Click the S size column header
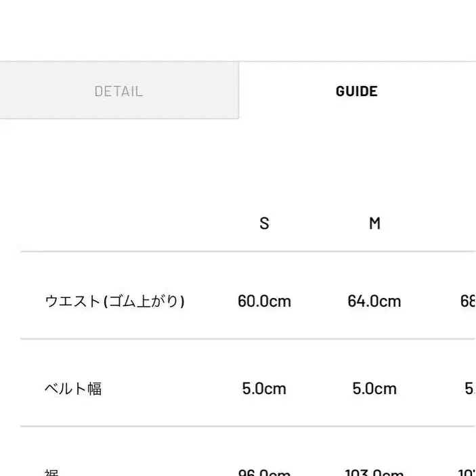The image size is (476, 476). (x=264, y=223)
